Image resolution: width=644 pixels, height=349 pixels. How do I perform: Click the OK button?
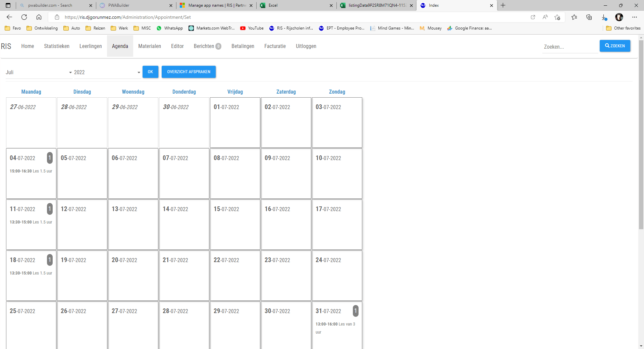(150, 72)
